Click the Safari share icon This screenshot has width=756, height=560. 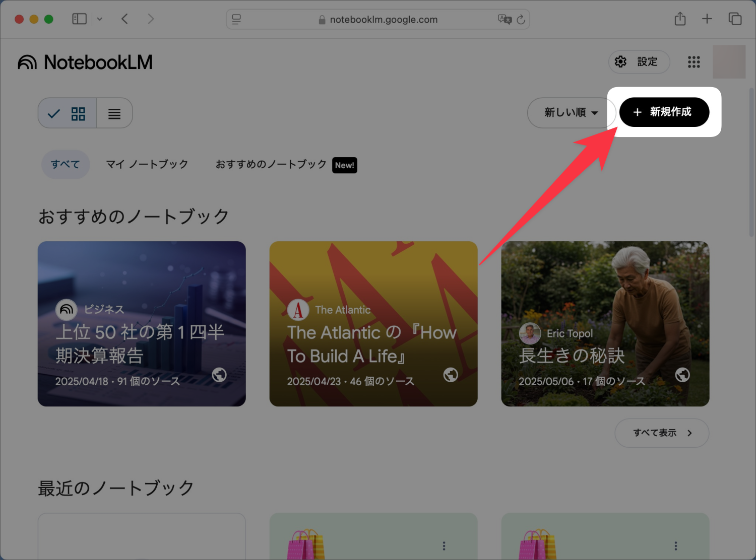click(680, 19)
